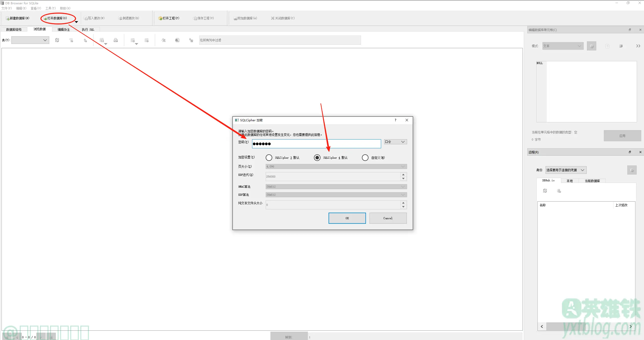Select SQLCipher 4 default radio button
Screen dimensions: 644x340
coord(317,158)
